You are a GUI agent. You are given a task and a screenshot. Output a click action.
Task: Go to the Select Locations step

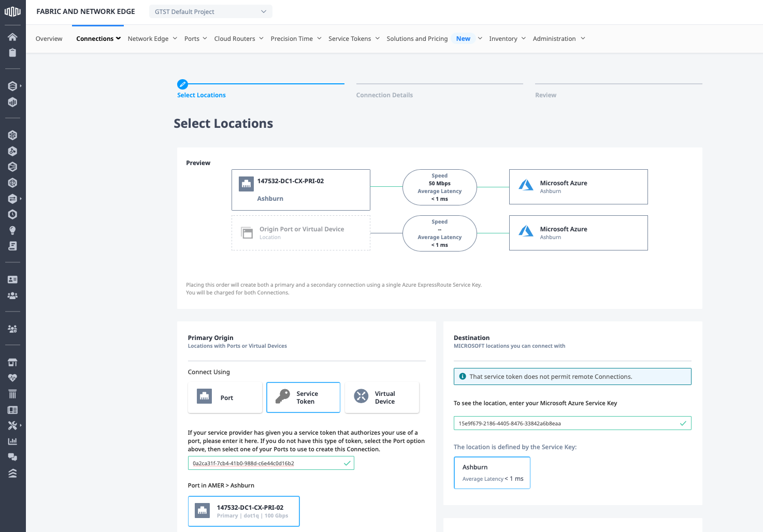point(201,95)
